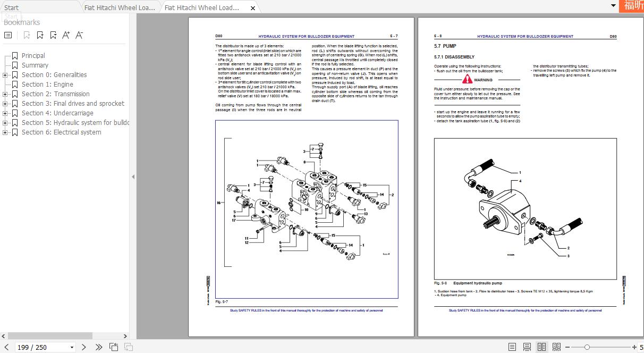Expand Section 0: Generalities bookmark
The width and height of the screenshot is (644, 353).
coord(5,75)
